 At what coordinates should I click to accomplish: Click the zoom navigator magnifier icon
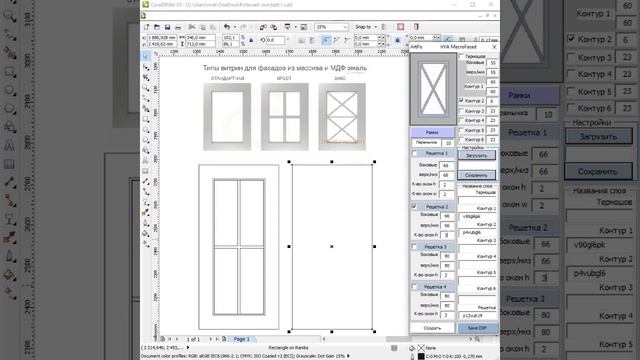point(477,339)
